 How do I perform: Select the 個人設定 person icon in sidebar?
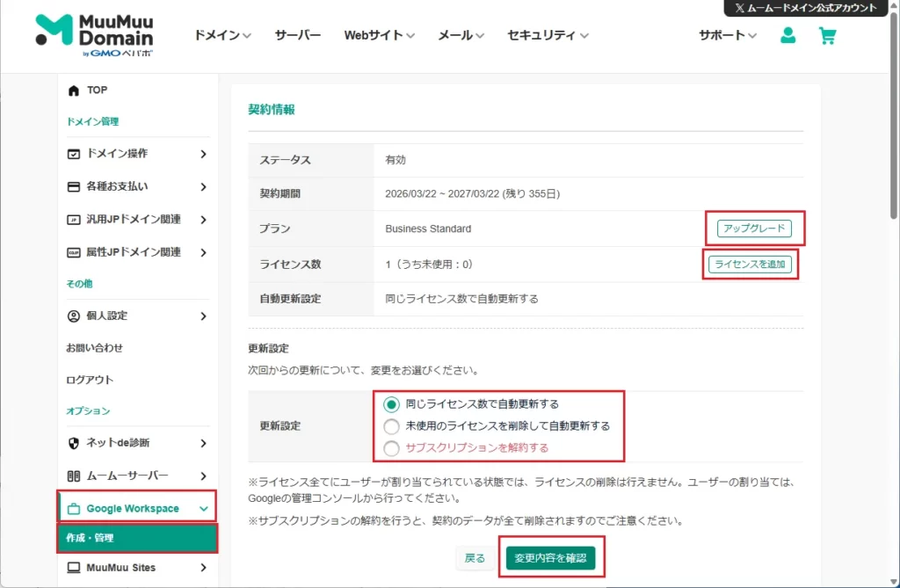click(74, 316)
